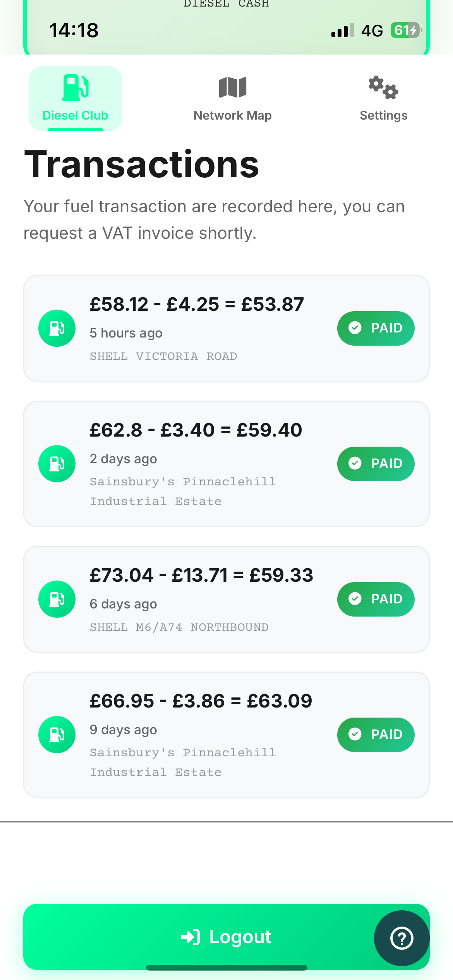
Task: Open the £62.8 - £3.40 transaction card
Action: pos(196,430)
